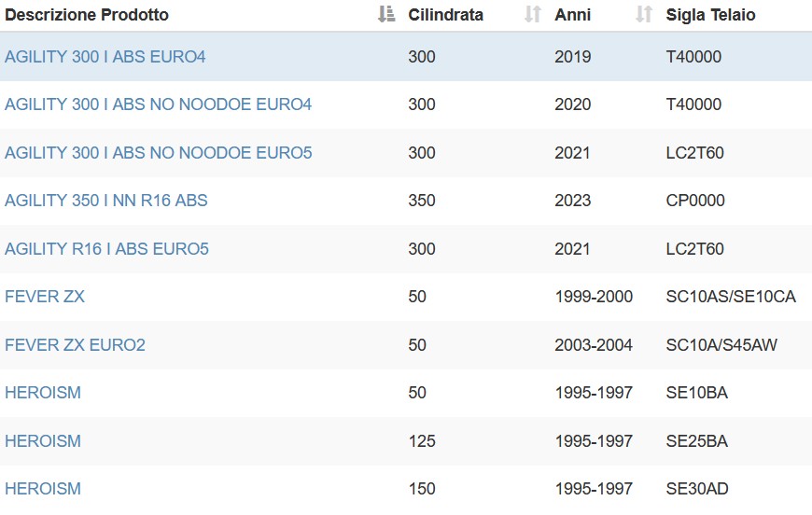
Task: Select the T40000 cell in 2019 row
Action: click(693, 56)
